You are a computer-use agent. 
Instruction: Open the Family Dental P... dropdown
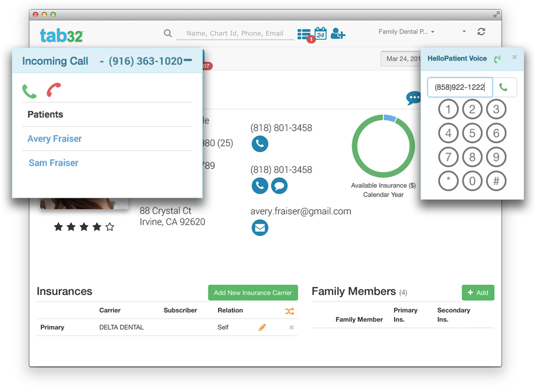tap(406, 32)
